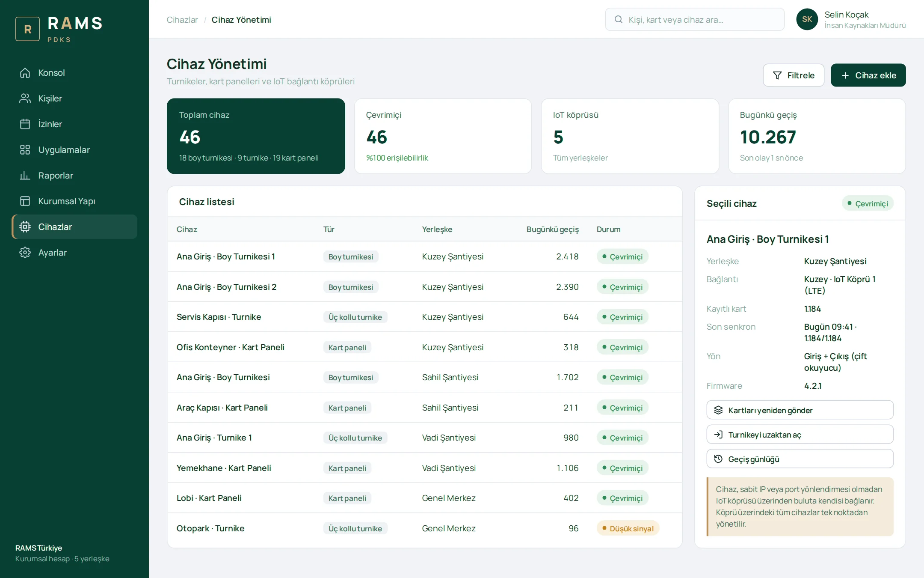This screenshot has width=924, height=578.
Task: Click the Turnikeyi uzaktan aç button
Action: [x=800, y=435]
